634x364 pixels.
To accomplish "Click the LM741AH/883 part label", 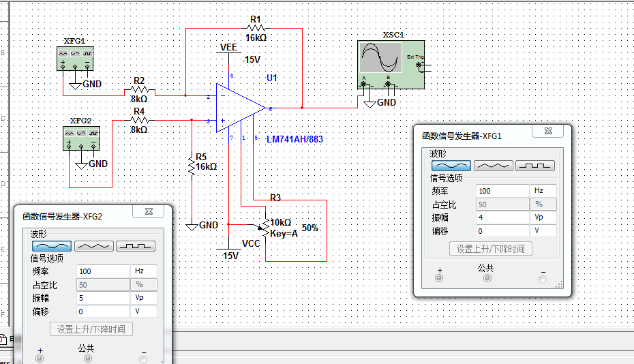I will click(295, 140).
